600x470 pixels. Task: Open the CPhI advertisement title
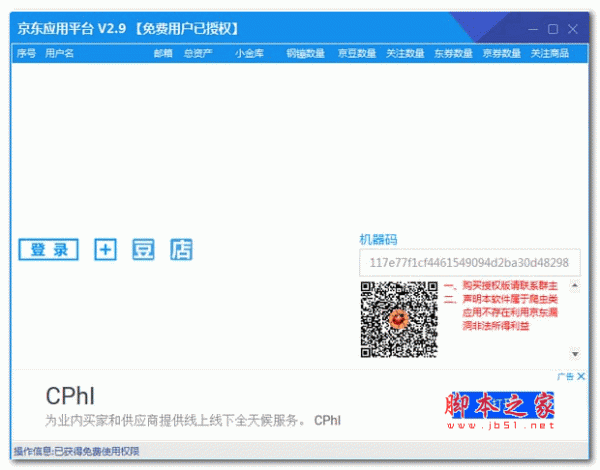point(70,396)
